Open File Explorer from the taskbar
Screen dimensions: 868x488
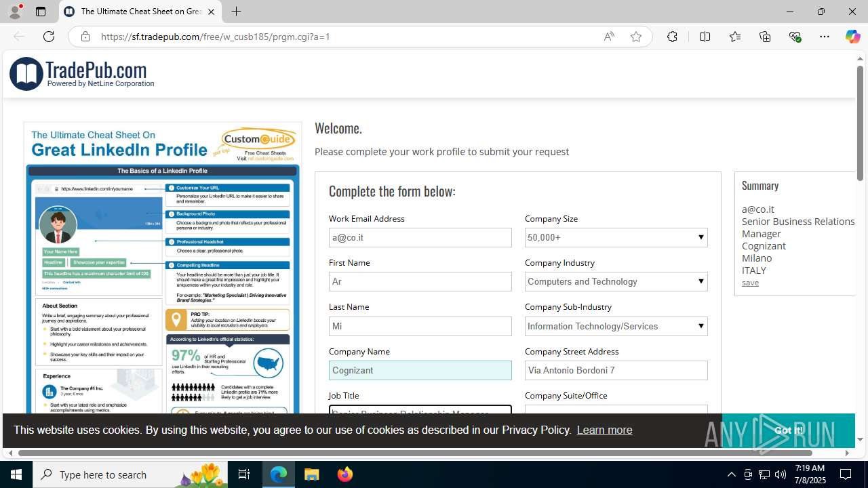312,474
